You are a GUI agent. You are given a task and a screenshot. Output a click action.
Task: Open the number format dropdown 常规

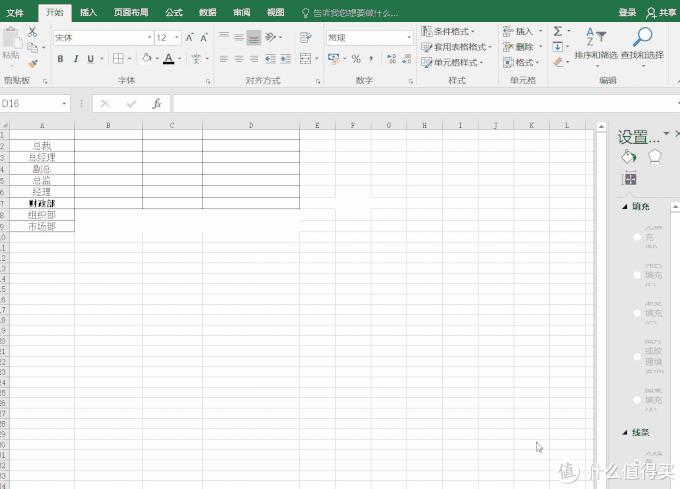409,38
